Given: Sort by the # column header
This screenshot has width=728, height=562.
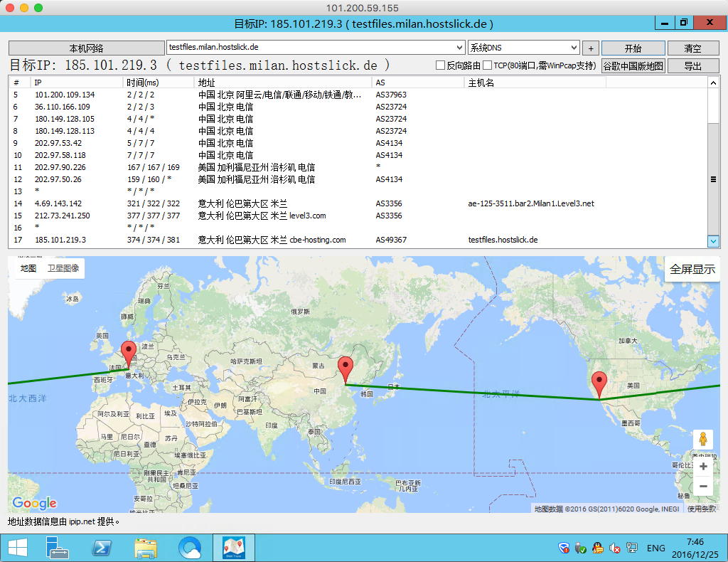Looking at the screenshot, I should point(20,83).
